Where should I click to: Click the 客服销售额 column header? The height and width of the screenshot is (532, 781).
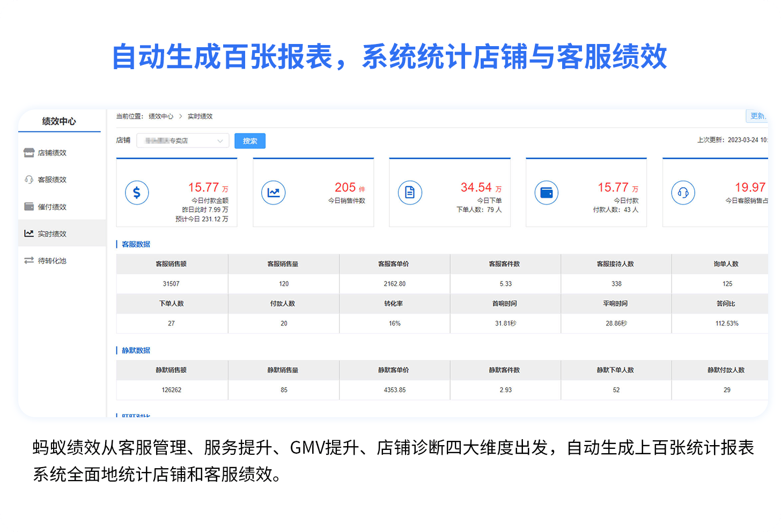pyautogui.click(x=171, y=264)
